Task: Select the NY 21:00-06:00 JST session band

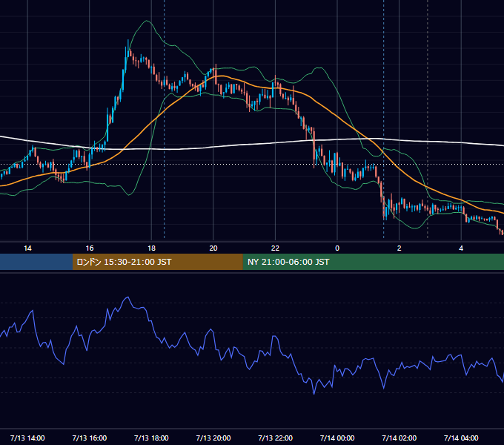Action: pyautogui.click(x=373, y=262)
